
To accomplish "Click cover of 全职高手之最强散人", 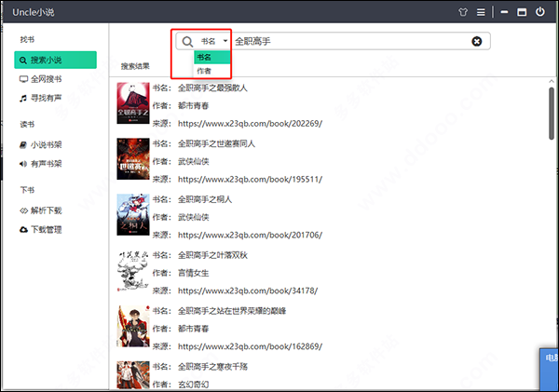I will click(x=132, y=104).
